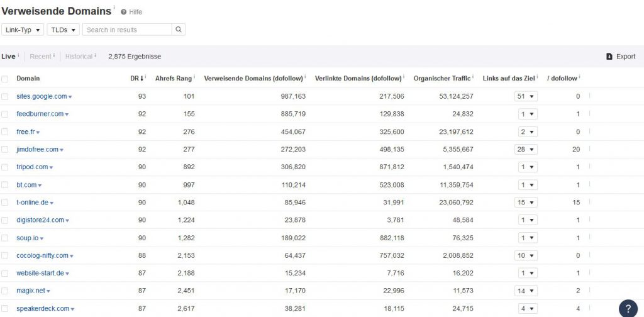The width and height of the screenshot is (644, 317).
Task: Switch to the Live tab
Action: click(8, 57)
